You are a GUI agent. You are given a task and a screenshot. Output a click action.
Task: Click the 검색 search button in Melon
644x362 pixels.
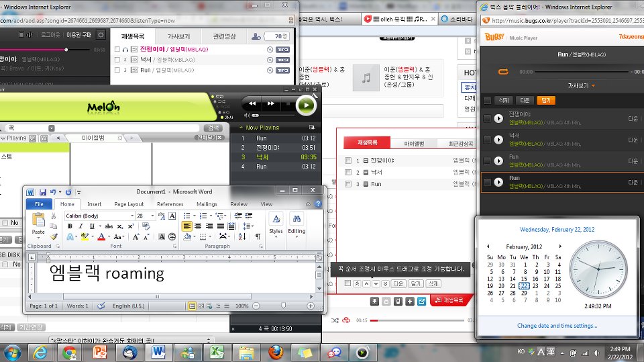pos(213,128)
